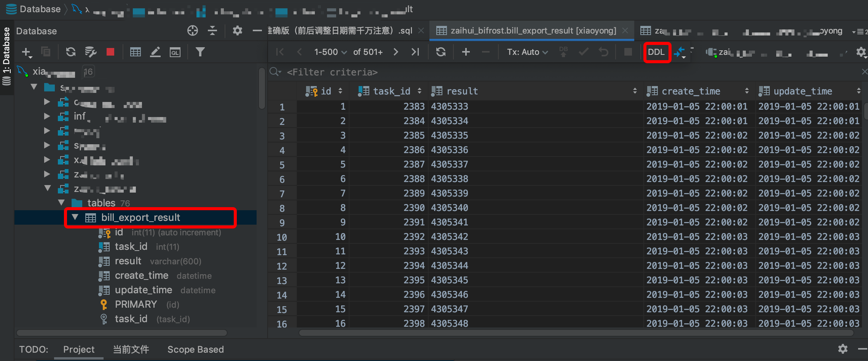Open the tabs overflow list dropdown
This screenshot has height=361, width=868.
(859, 31)
